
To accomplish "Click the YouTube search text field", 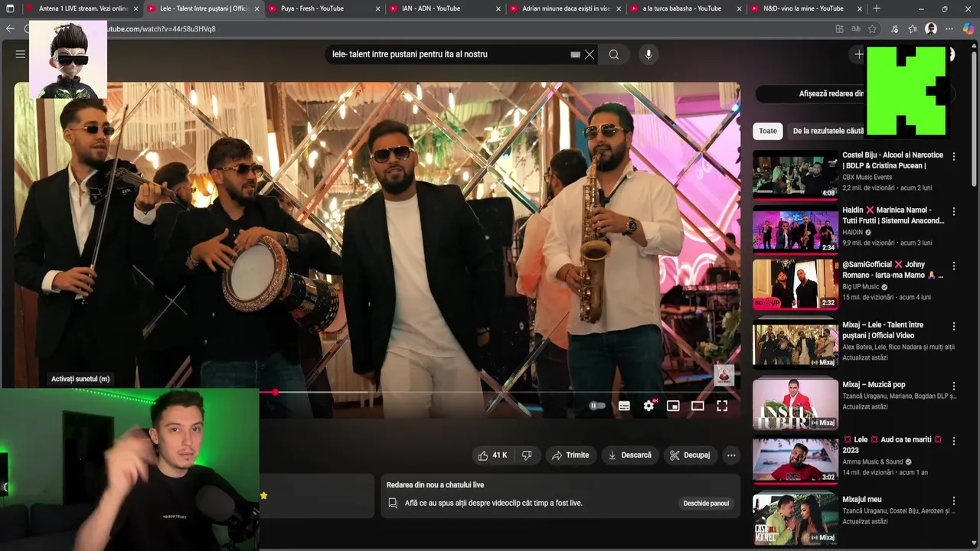I will [x=448, y=54].
